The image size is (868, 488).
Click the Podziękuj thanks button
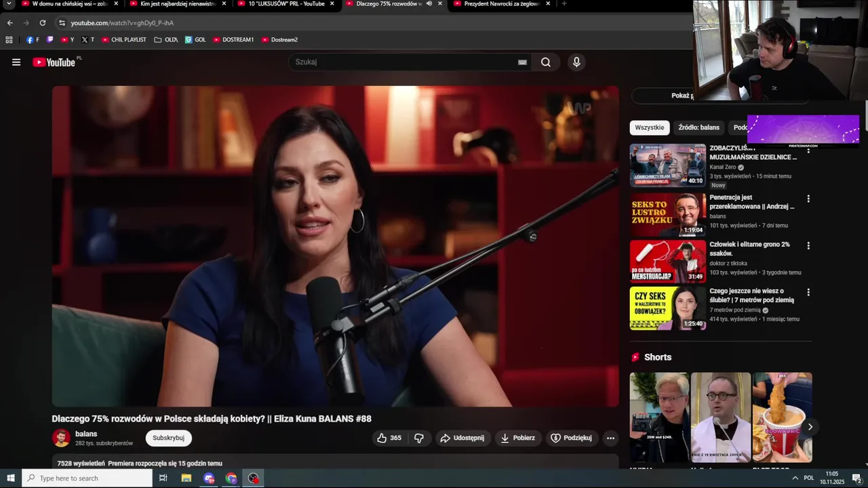click(572, 438)
